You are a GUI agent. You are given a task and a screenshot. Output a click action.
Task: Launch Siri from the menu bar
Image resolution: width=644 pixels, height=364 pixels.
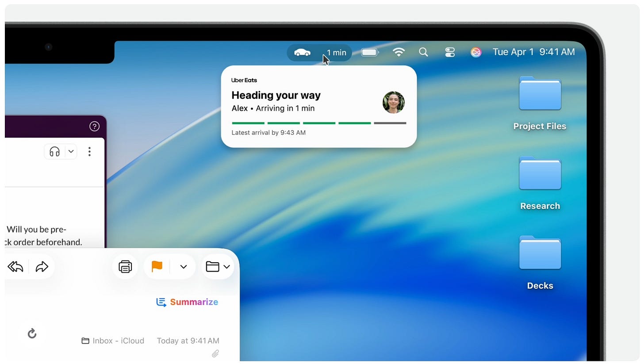[476, 52]
